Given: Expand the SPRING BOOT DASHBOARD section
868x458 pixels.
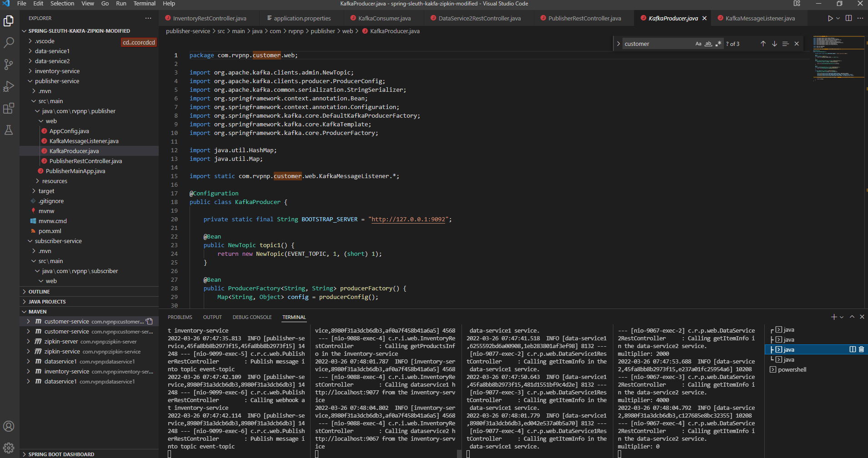Looking at the screenshot, I should pyautogui.click(x=61, y=454).
